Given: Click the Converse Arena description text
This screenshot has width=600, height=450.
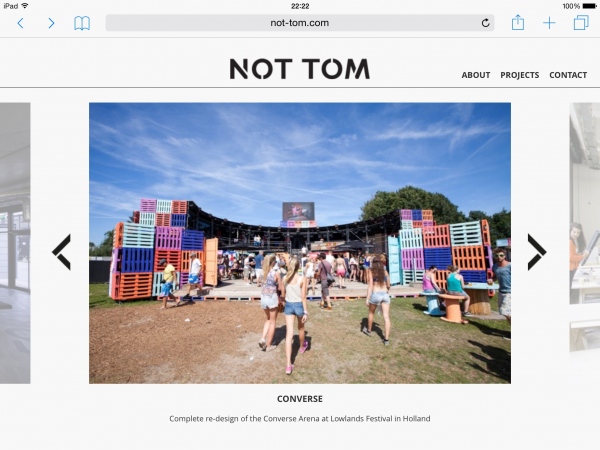Looking at the screenshot, I should tap(300, 419).
